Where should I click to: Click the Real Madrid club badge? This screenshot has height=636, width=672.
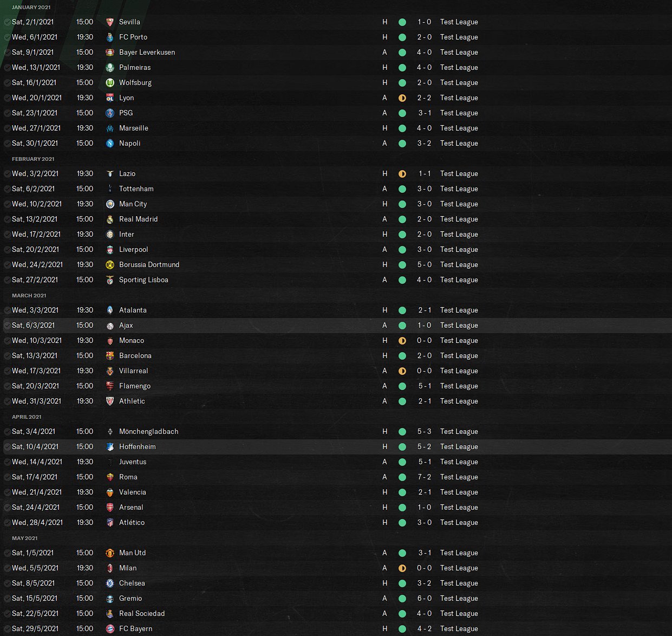click(x=110, y=219)
